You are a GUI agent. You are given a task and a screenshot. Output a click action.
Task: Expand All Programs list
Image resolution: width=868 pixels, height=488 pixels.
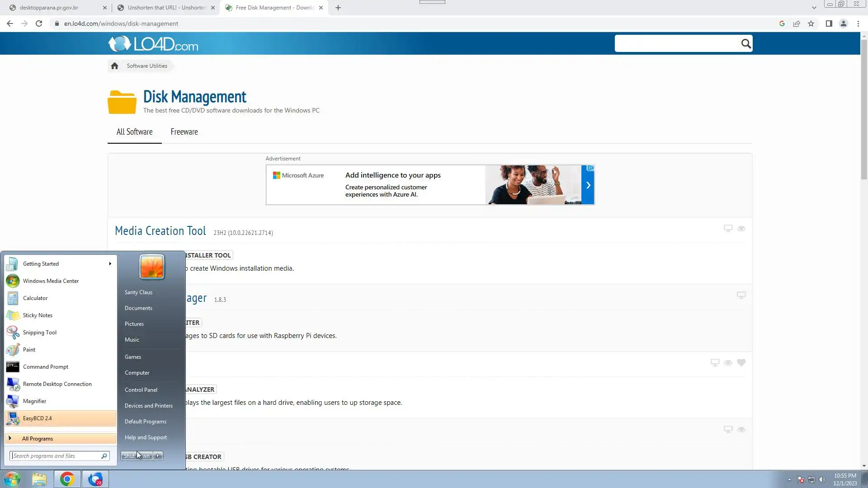click(x=38, y=439)
